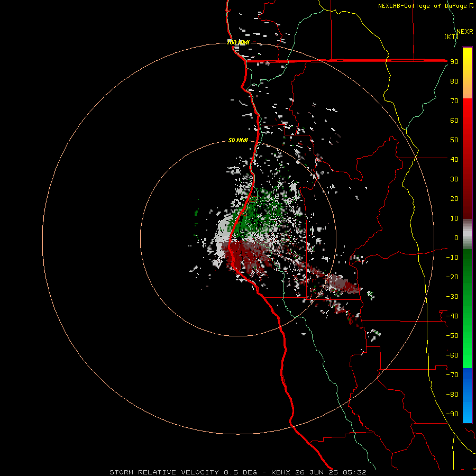The height and width of the screenshot is (476, 476).
Task: Click the 20 value on velocity scale
Action: [x=454, y=198]
